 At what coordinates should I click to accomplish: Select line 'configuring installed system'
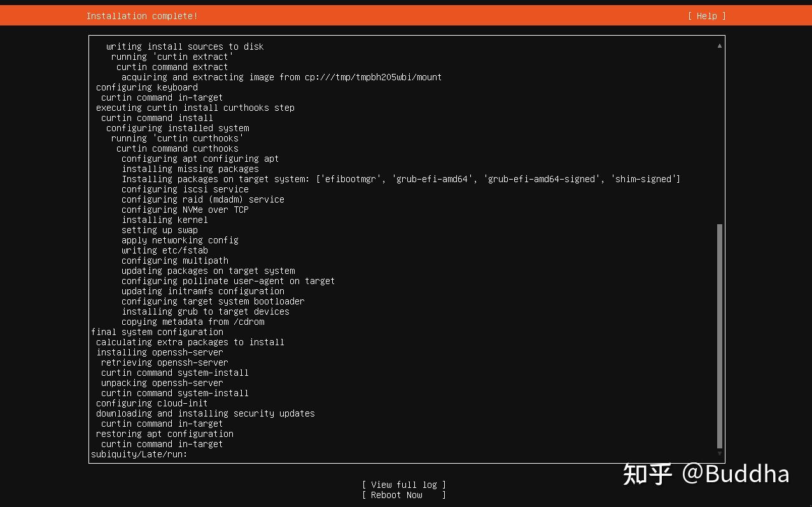pos(178,128)
